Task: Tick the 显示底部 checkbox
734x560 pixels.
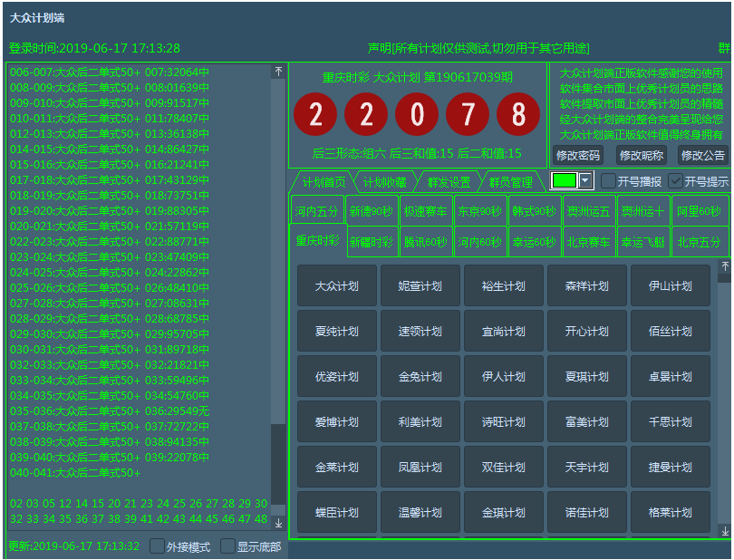Action: (228, 546)
